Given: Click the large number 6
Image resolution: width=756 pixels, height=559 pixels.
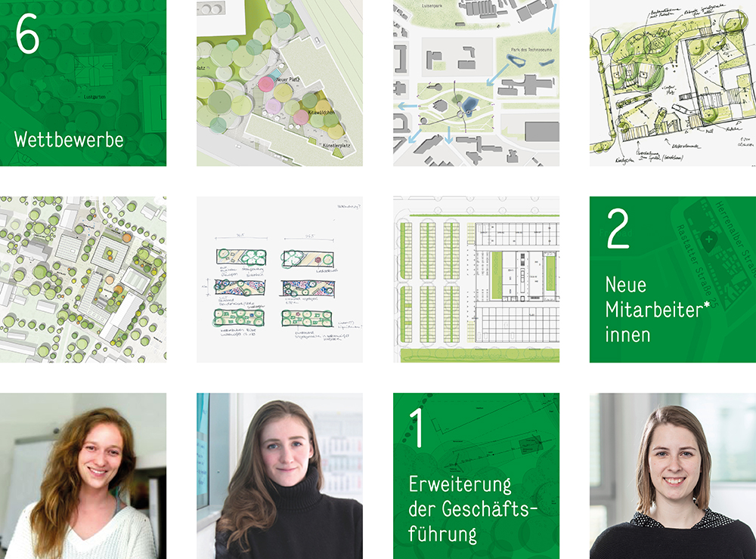Looking at the screenshot, I should point(27,36).
